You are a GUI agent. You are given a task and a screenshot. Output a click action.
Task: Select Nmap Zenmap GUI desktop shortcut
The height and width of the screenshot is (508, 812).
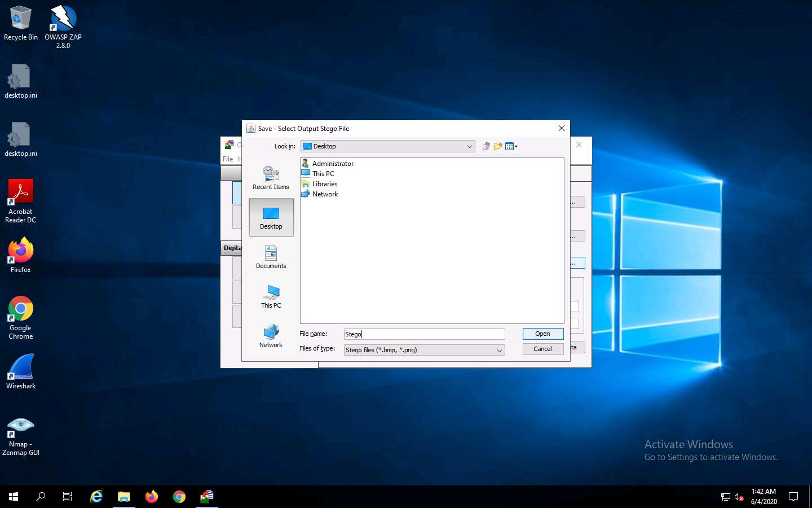tap(21, 436)
